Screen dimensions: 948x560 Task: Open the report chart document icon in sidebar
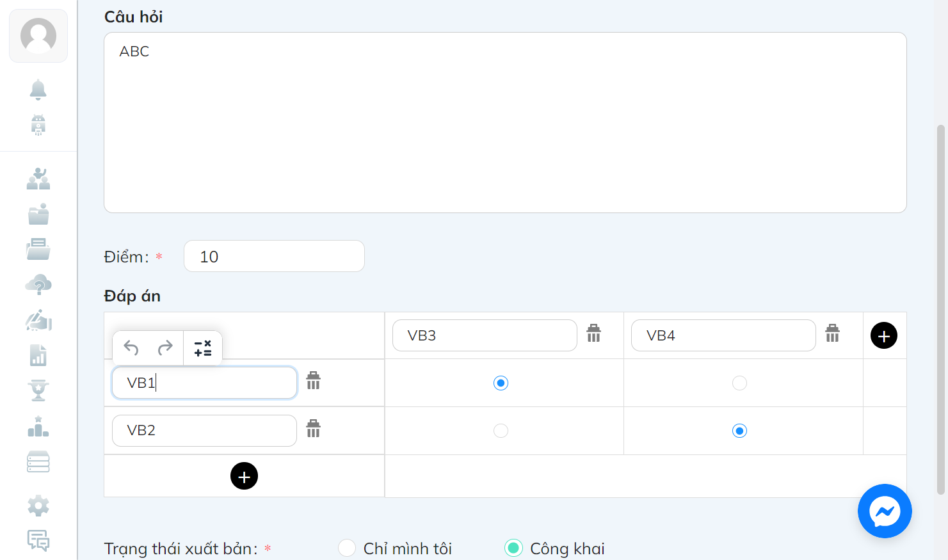pos(38,355)
